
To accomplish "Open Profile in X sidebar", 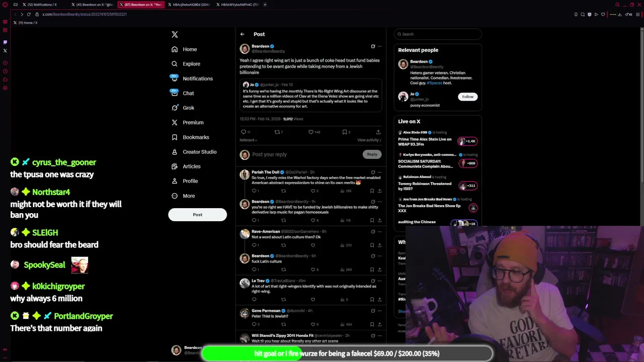I will (x=185, y=181).
